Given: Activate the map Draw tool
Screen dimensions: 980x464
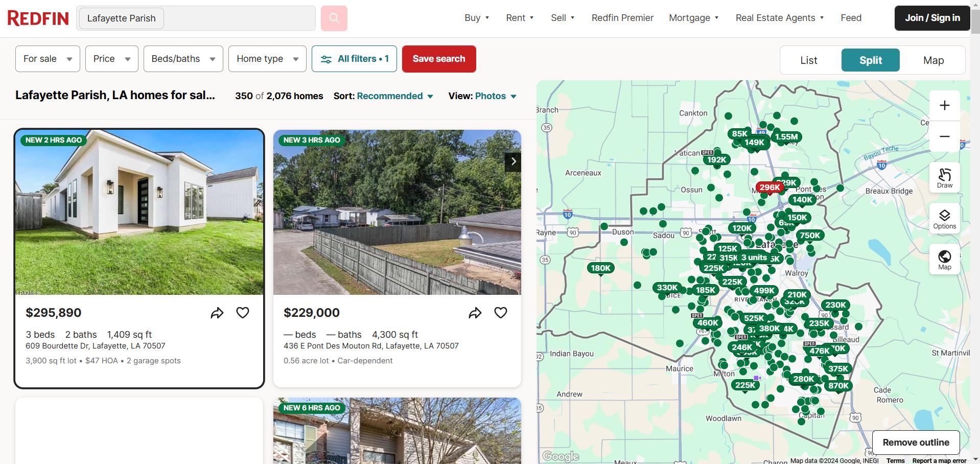Looking at the screenshot, I should tap(945, 177).
